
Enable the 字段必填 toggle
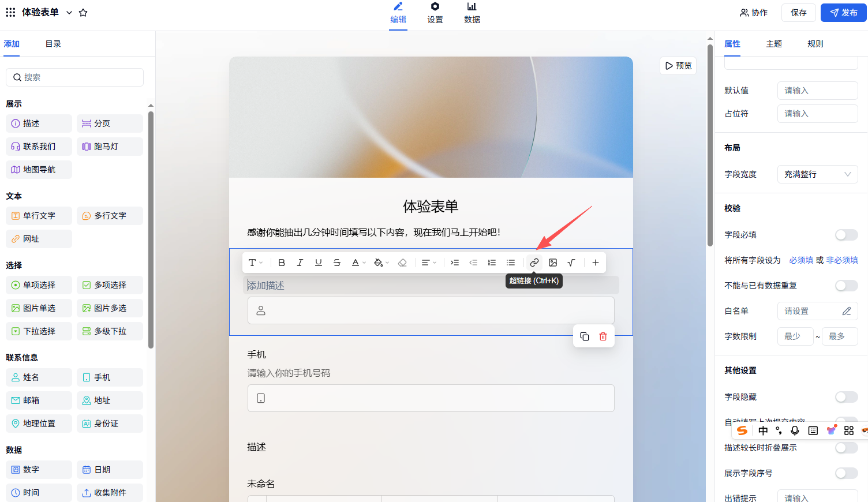[x=846, y=235]
